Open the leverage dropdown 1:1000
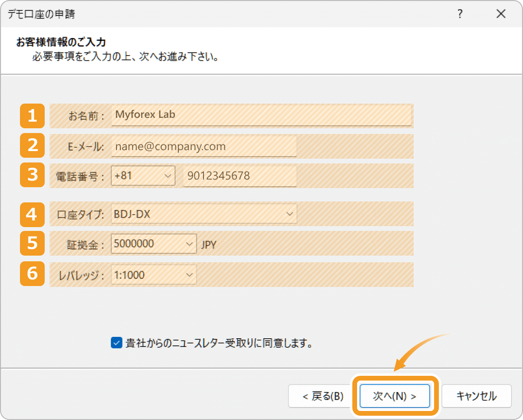This screenshot has width=523, height=420. pyautogui.click(x=154, y=275)
